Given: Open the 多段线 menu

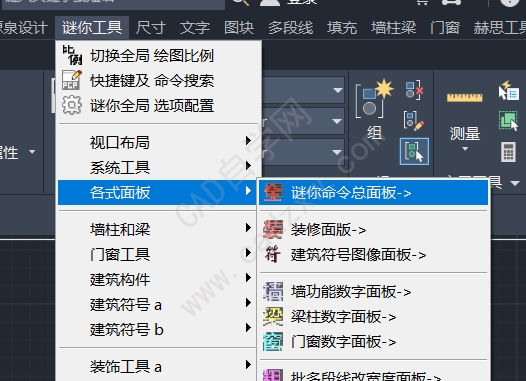Looking at the screenshot, I should coord(291,28).
